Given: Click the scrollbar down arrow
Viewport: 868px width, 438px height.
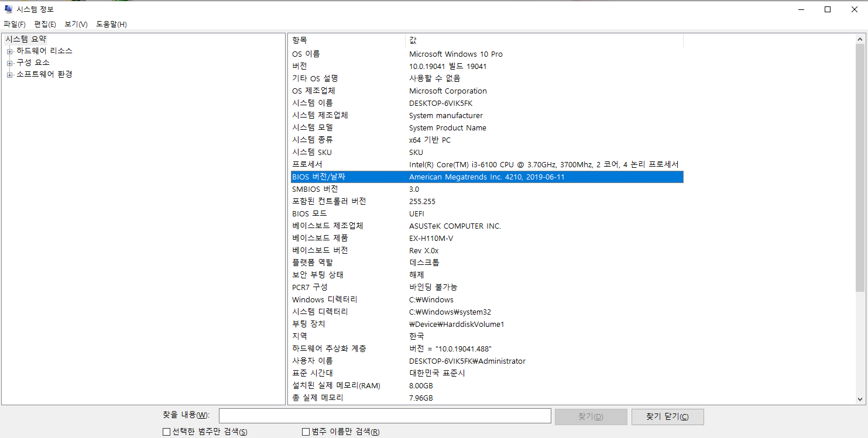Looking at the screenshot, I should (x=860, y=400).
